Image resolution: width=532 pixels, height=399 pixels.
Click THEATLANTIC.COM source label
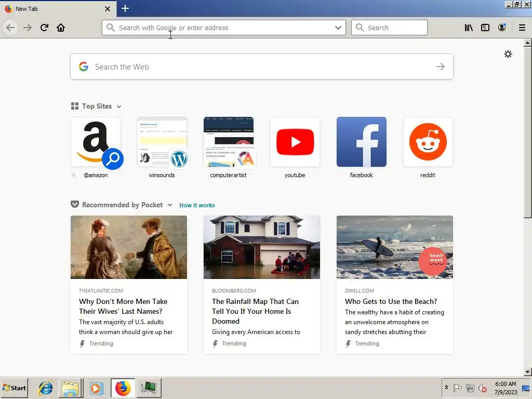tap(101, 291)
